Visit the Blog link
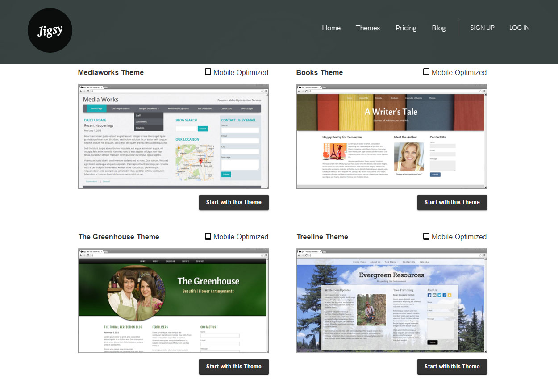The height and width of the screenshot is (392, 558). click(439, 28)
